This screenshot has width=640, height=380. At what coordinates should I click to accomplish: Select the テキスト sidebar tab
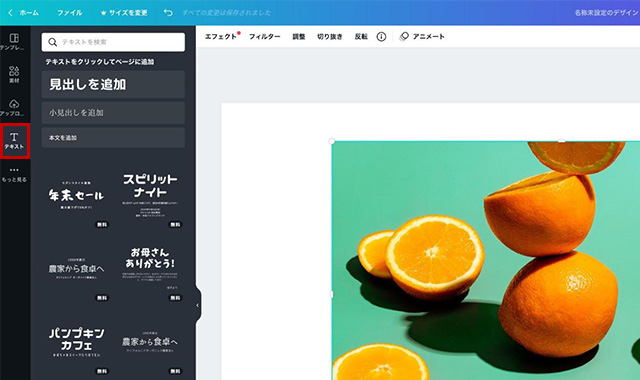coord(15,141)
